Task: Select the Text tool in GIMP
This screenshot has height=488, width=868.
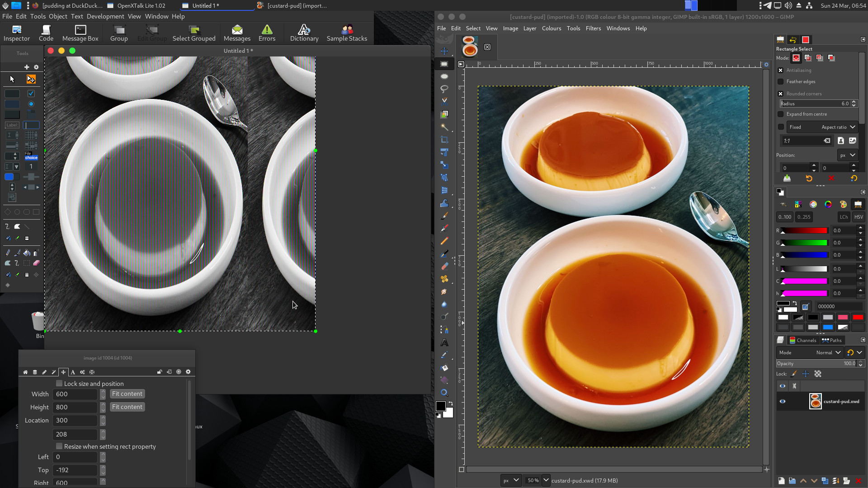Action: pos(444,342)
